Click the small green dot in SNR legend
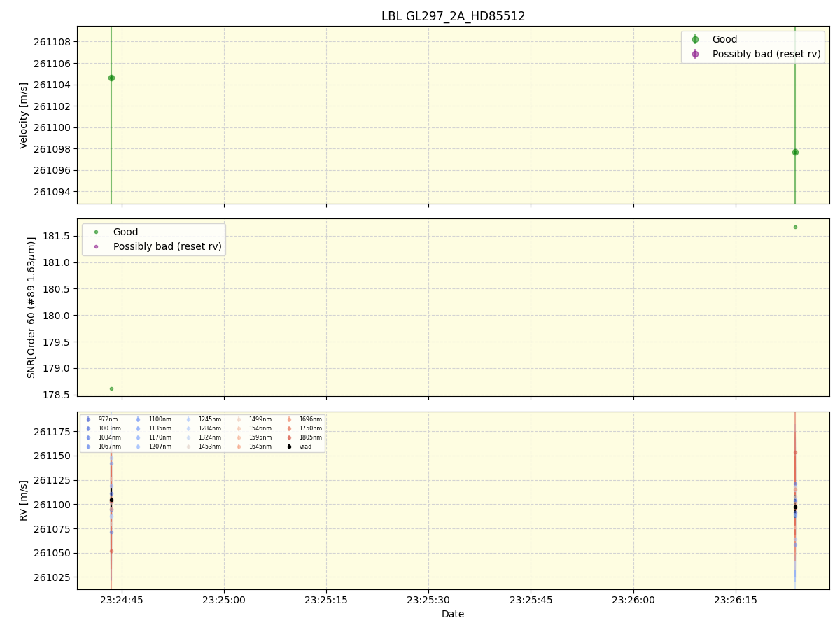The width and height of the screenshot is (840, 630). (97, 232)
